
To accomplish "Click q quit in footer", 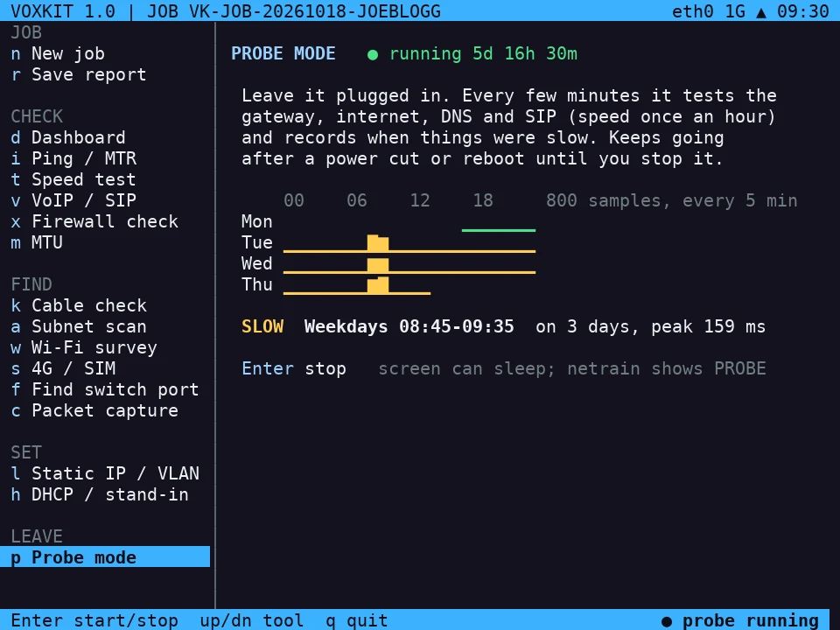I will (x=357, y=620).
